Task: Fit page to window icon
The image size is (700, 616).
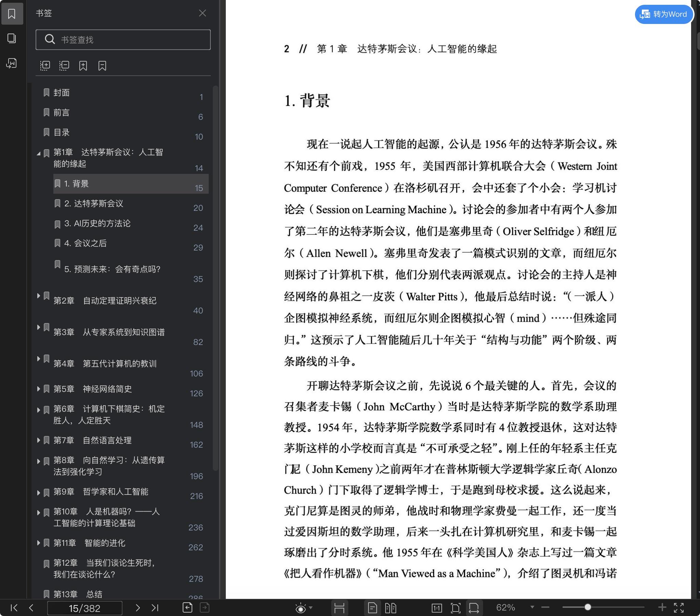Action: [455, 608]
